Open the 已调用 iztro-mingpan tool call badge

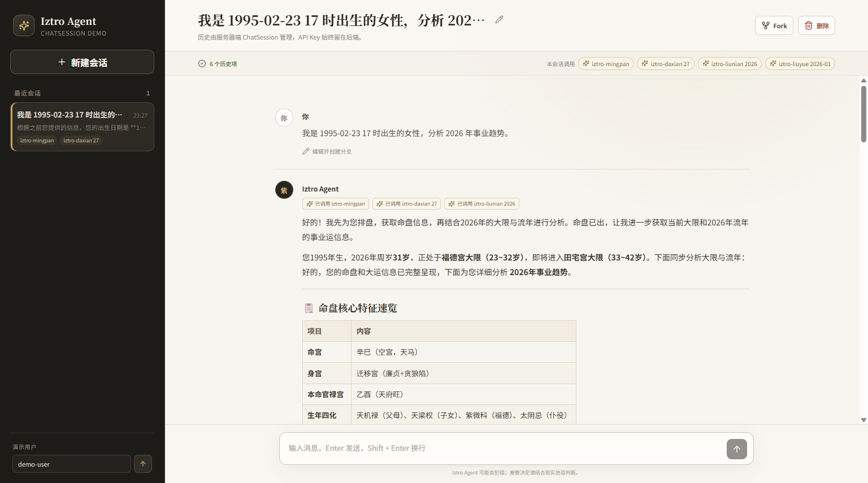click(x=336, y=204)
